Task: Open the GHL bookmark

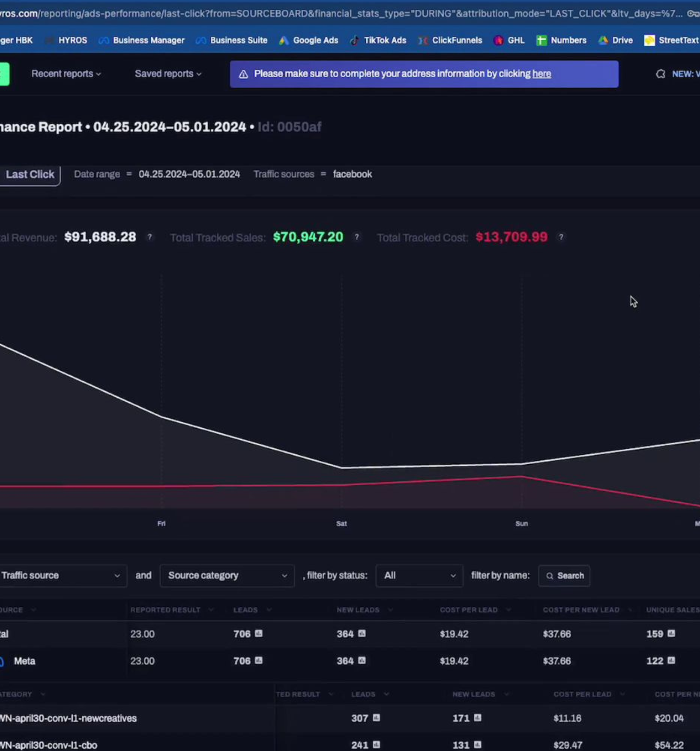Action: coord(509,40)
